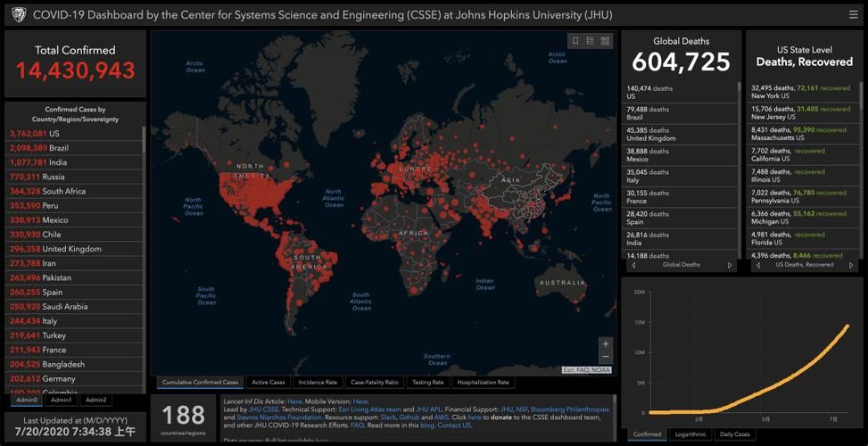Select Pakistan row in confirmed cases list
The image size is (868, 446).
click(74, 277)
